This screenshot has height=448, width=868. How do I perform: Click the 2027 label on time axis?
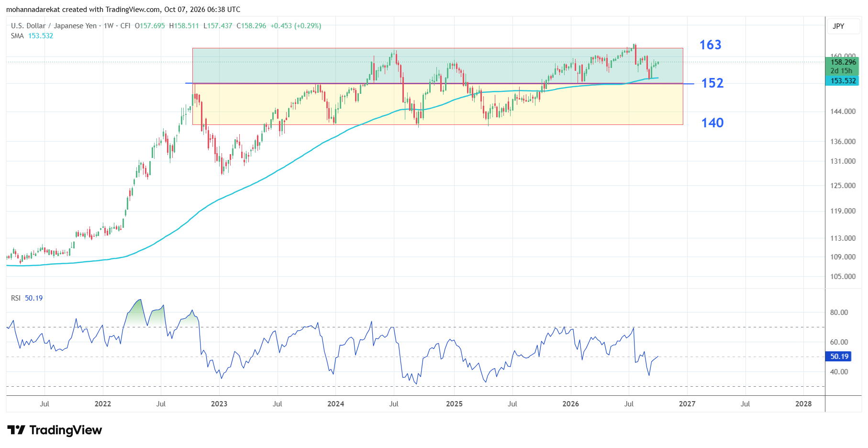[687, 404]
